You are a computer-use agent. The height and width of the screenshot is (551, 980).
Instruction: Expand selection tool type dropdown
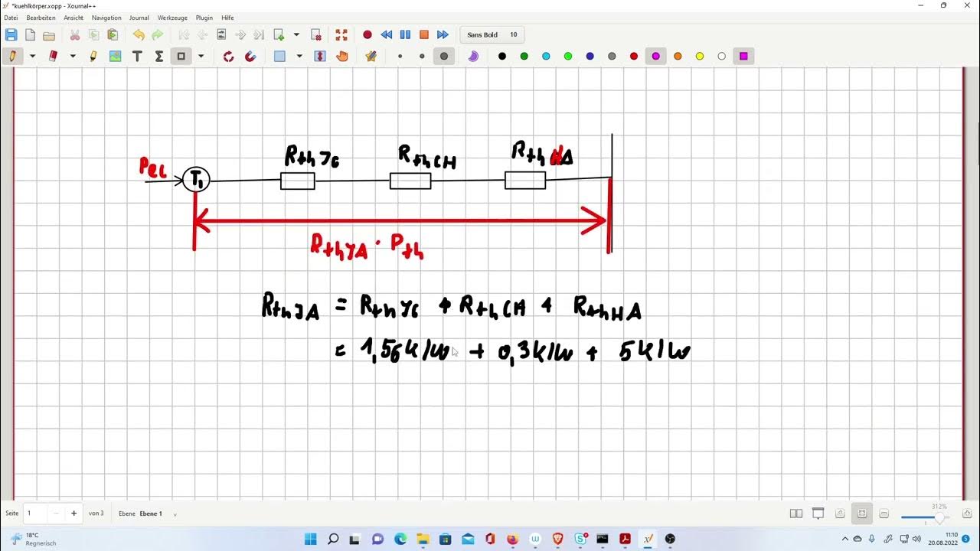[x=299, y=56]
